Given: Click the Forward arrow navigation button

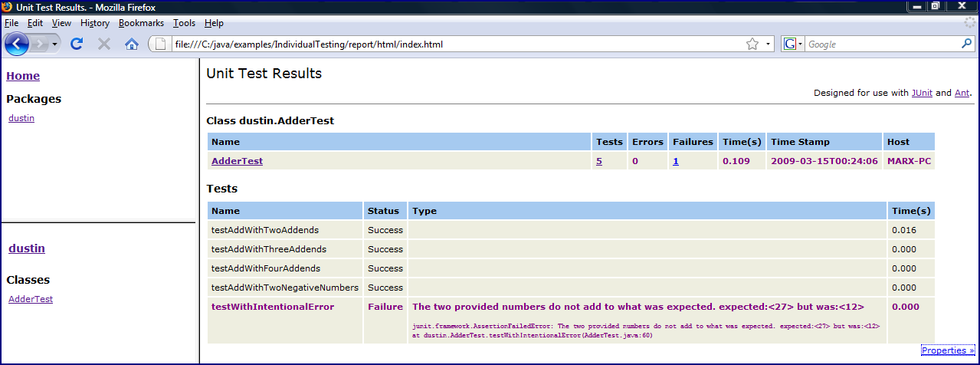Looking at the screenshot, I should point(39,44).
